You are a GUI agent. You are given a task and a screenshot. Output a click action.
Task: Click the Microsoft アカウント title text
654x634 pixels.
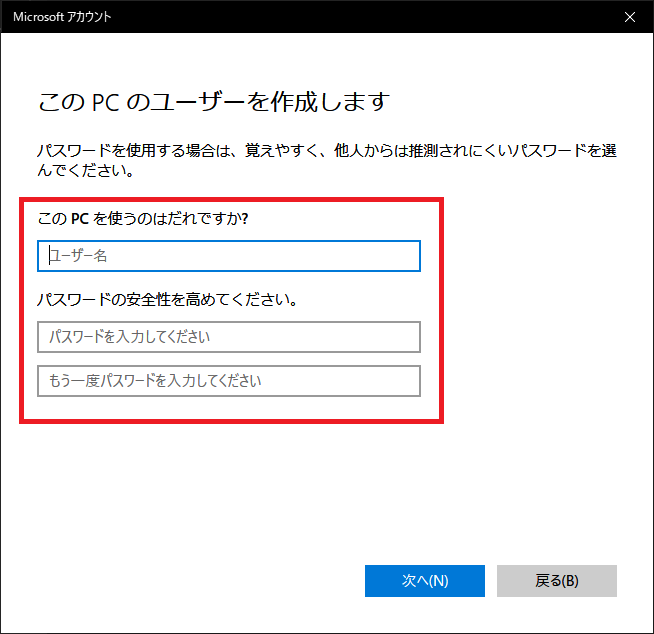point(62,17)
